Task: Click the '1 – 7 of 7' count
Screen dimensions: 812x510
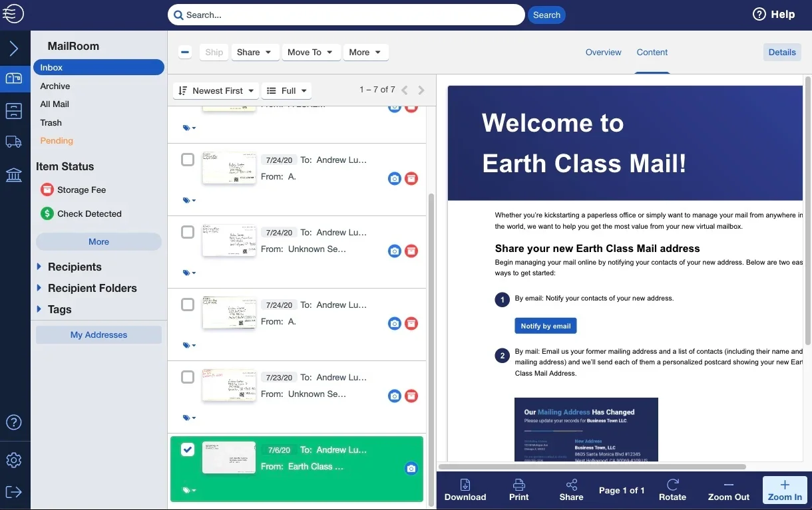Action: [x=377, y=90]
